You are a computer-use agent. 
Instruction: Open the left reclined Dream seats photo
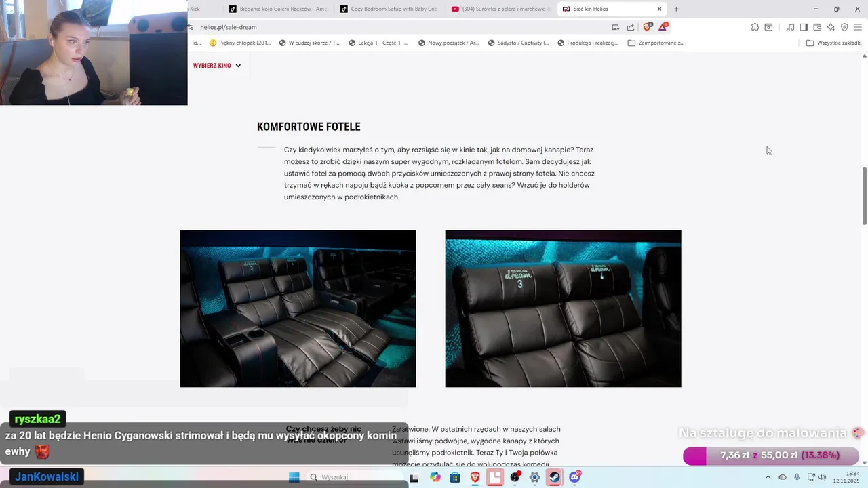click(x=298, y=308)
